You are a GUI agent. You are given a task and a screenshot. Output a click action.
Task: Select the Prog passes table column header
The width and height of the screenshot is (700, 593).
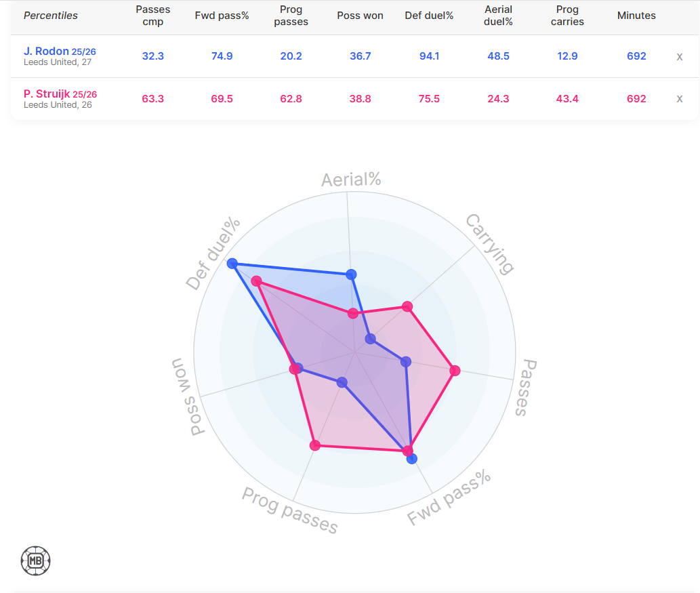291,16
